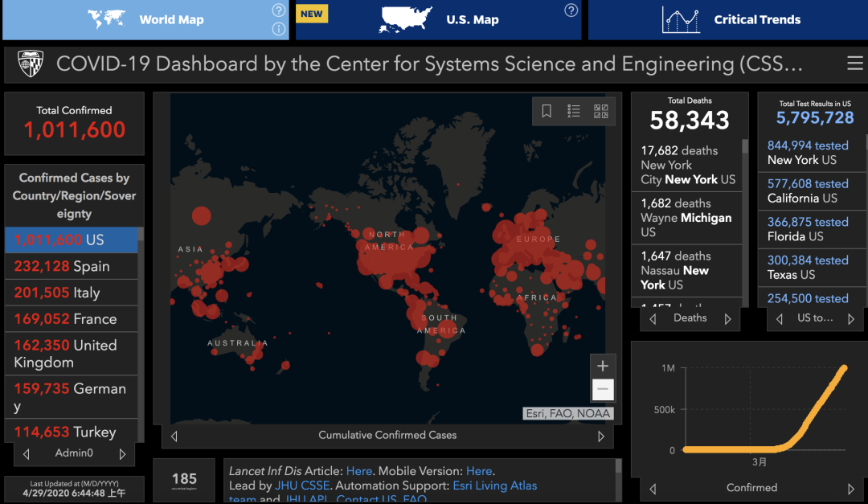Screen dimensions: 868x504
Task: Click the question mark icon on World Map tab
Action: point(278,10)
